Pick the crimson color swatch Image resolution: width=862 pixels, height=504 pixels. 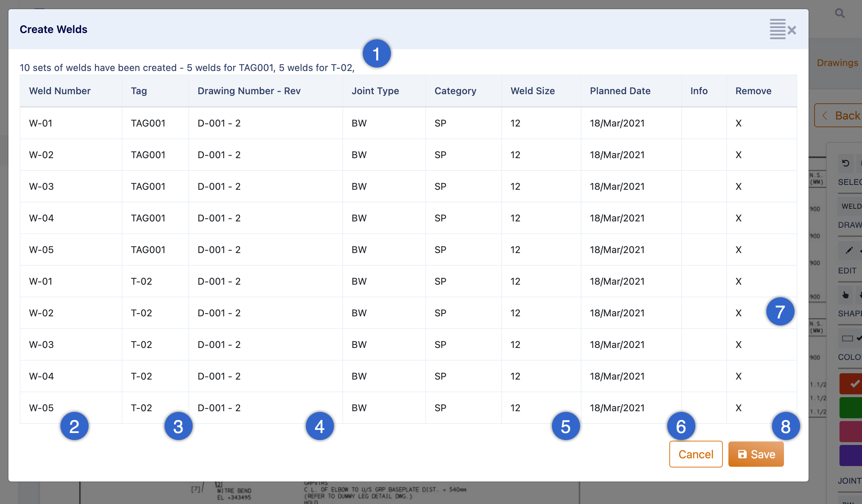851,432
